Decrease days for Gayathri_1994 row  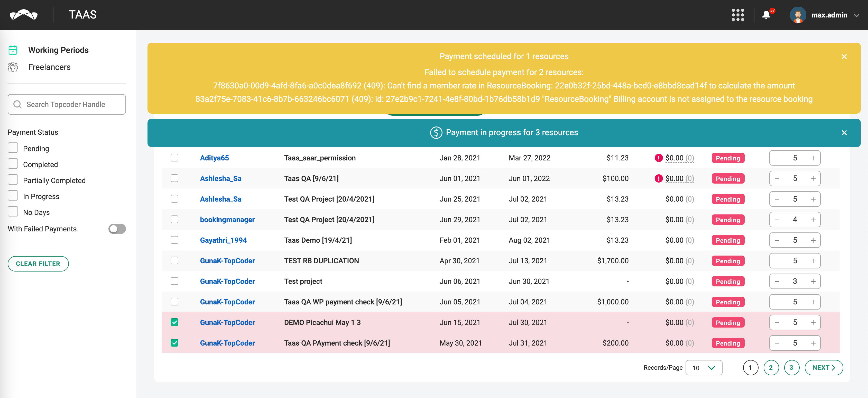tap(777, 240)
